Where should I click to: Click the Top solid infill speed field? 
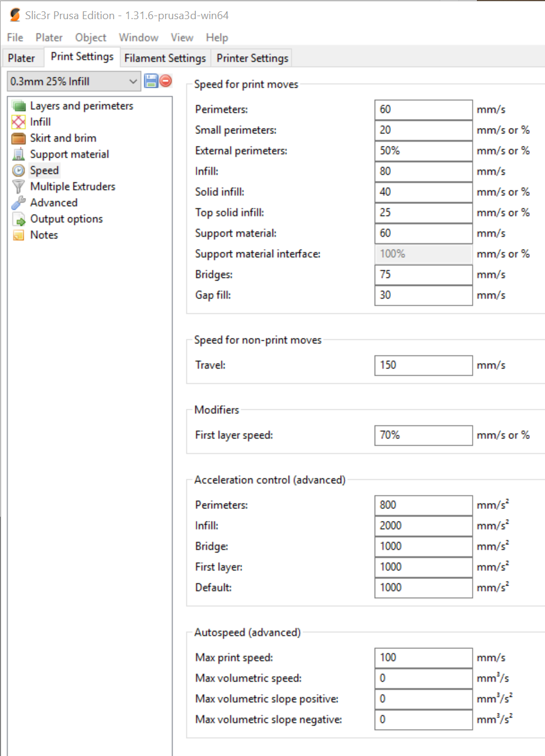pos(424,212)
